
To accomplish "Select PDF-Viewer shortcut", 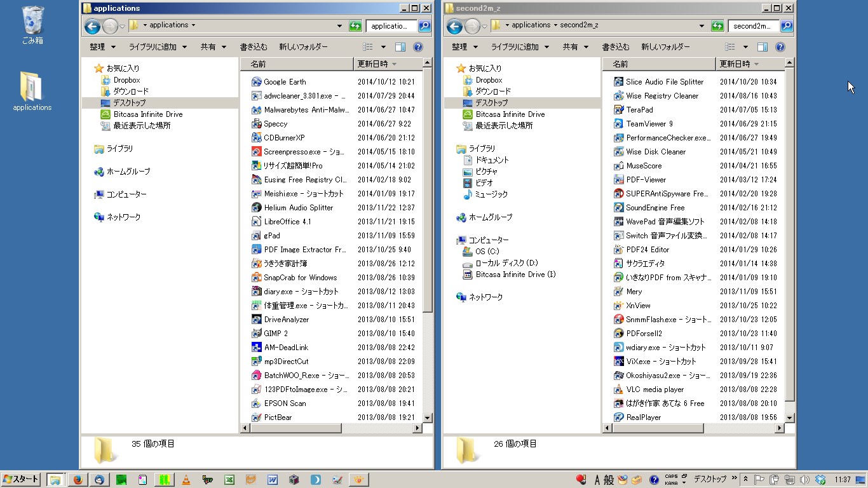I will (x=640, y=180).
